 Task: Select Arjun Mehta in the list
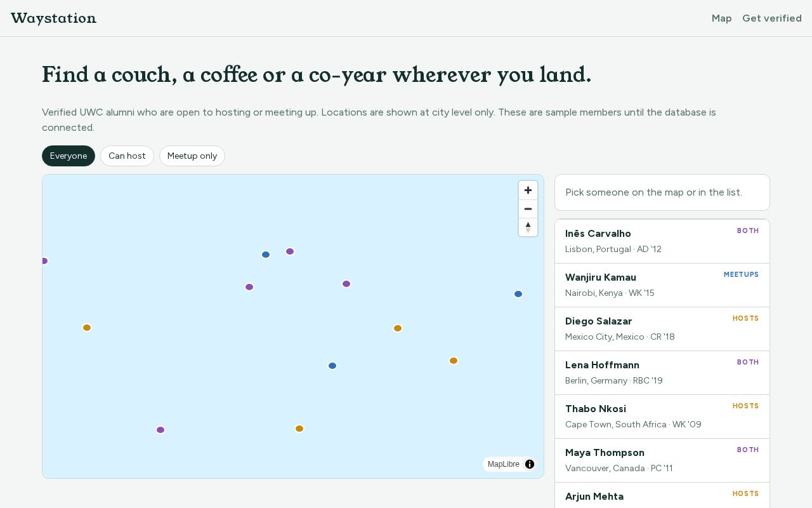[662, 496]
